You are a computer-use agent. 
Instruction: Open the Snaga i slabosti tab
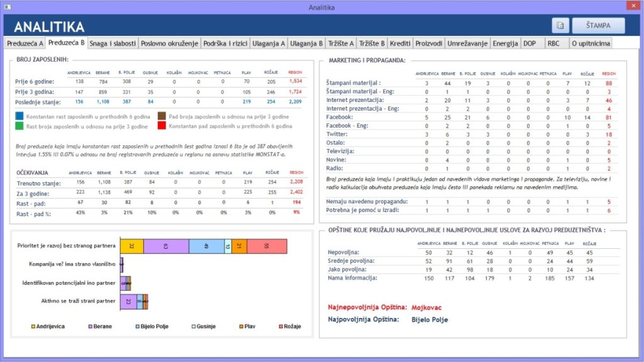(x=113, y=43)
